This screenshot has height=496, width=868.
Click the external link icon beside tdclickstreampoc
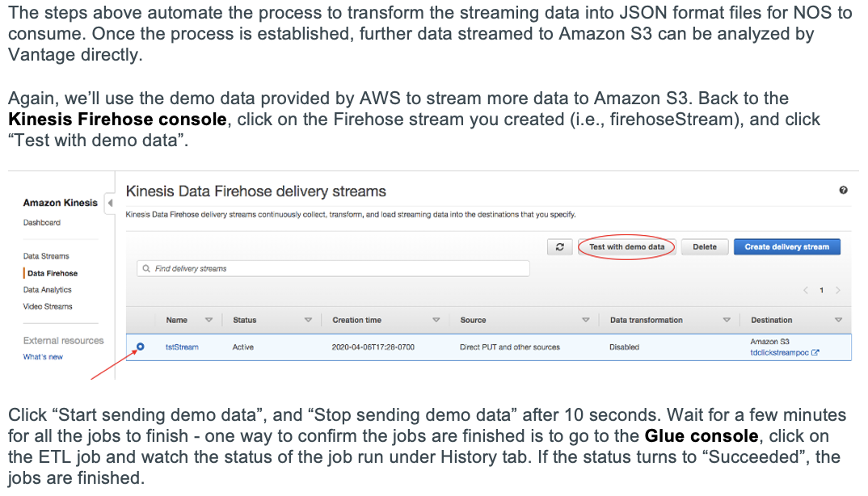coord(815,353)
